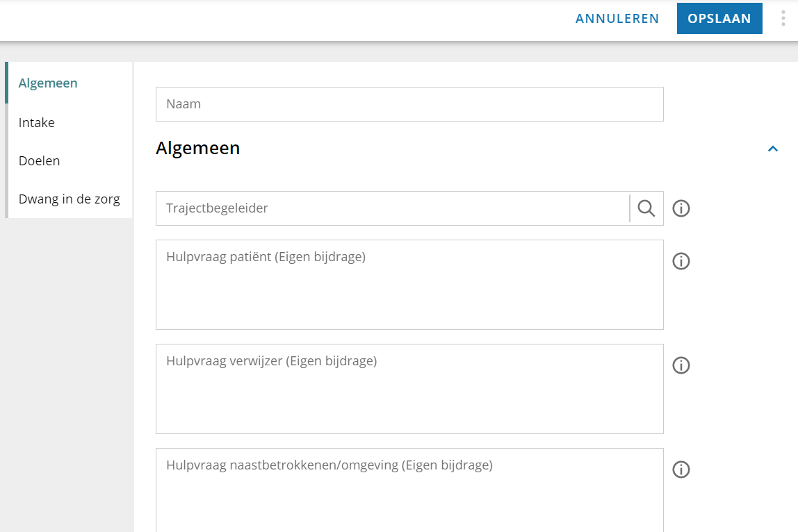Show info for Hulpvraag verwijzer field
The image size is (798, 532).
[x=681, y=366]
